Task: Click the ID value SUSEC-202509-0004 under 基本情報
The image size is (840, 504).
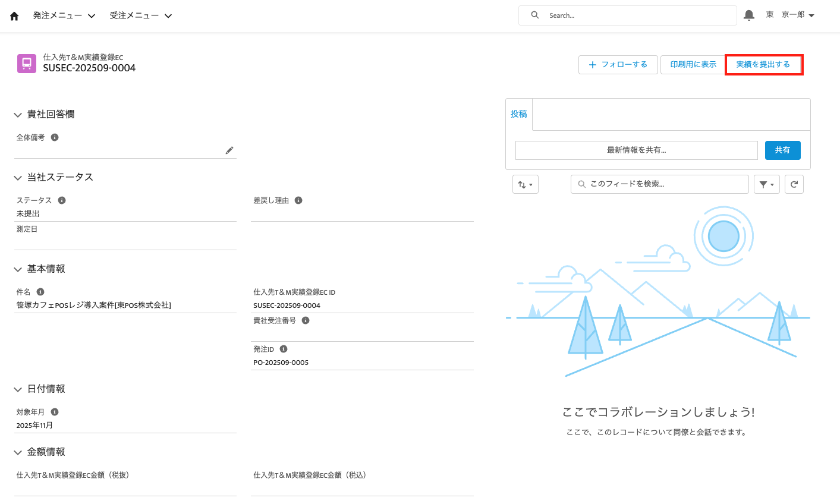Action: tap(287, 305)
